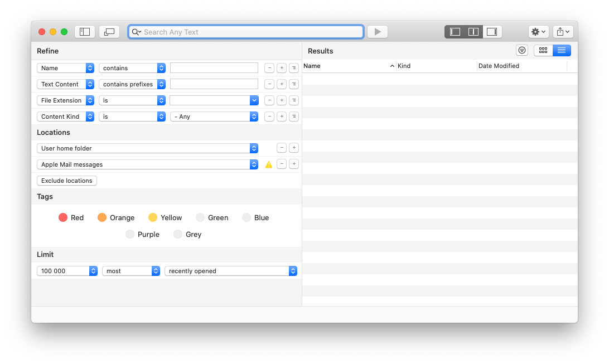
Task: Expand the User home folder location dropdown
Action: click(147, 148)
